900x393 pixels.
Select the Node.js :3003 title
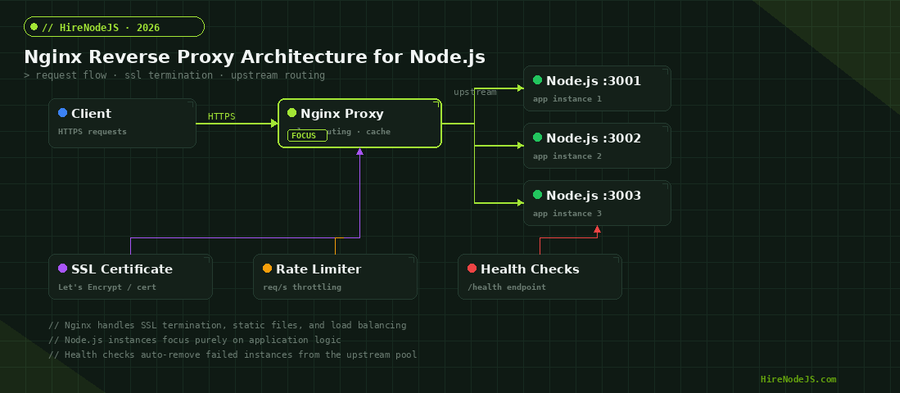(593, 196)
